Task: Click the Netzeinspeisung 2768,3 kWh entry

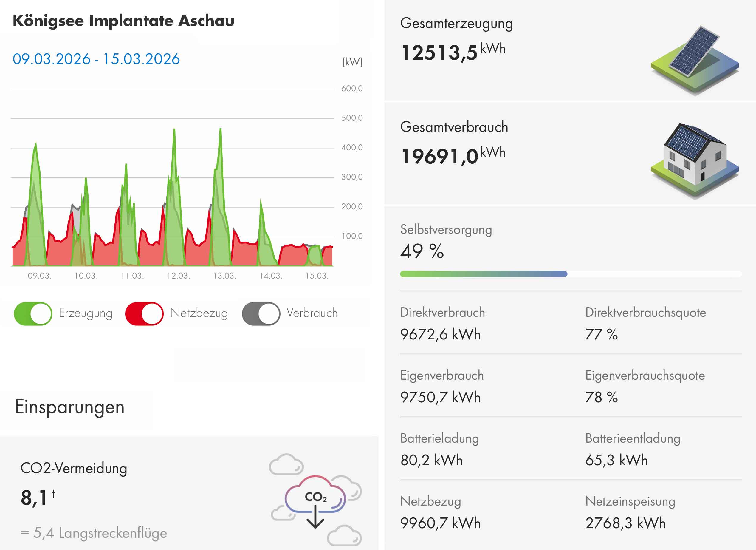Action: 625,523
